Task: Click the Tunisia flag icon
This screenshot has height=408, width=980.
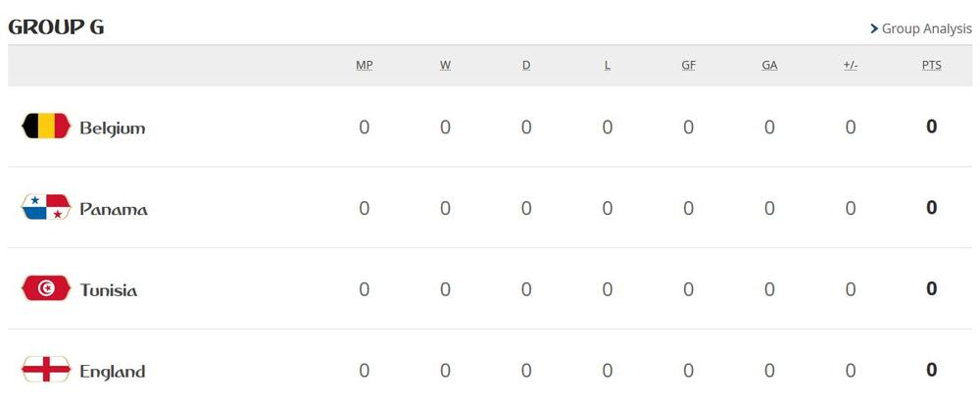Action: [45, 288]
